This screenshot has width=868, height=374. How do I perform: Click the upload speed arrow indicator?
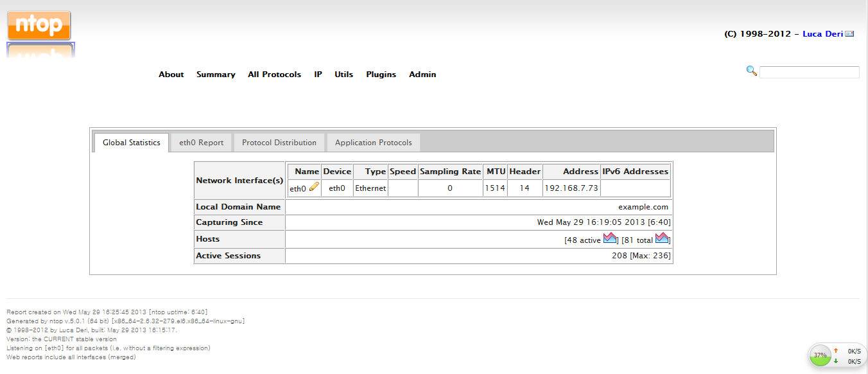(836, 351)
